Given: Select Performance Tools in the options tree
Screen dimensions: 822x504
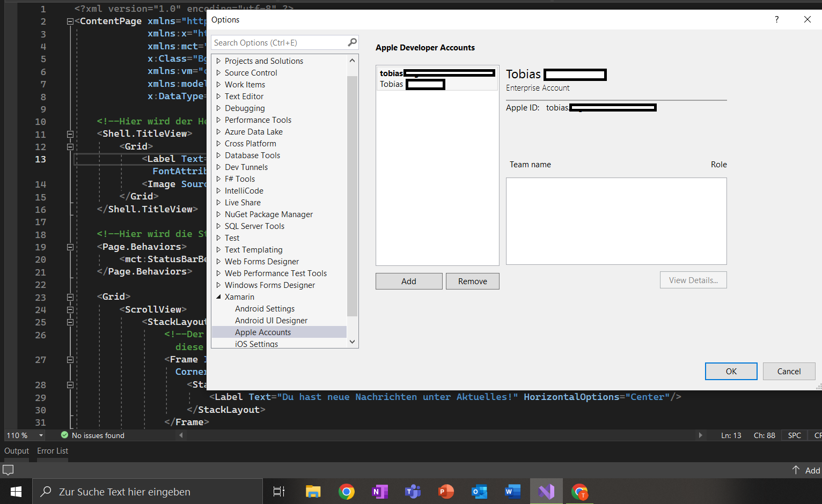Looking at the screenshot, I should point(258,120).
